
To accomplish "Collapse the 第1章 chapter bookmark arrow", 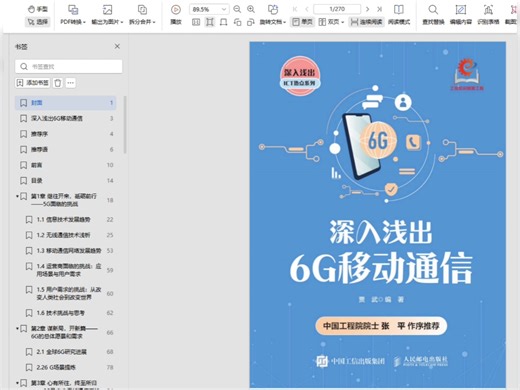I will tap(17, 196).
